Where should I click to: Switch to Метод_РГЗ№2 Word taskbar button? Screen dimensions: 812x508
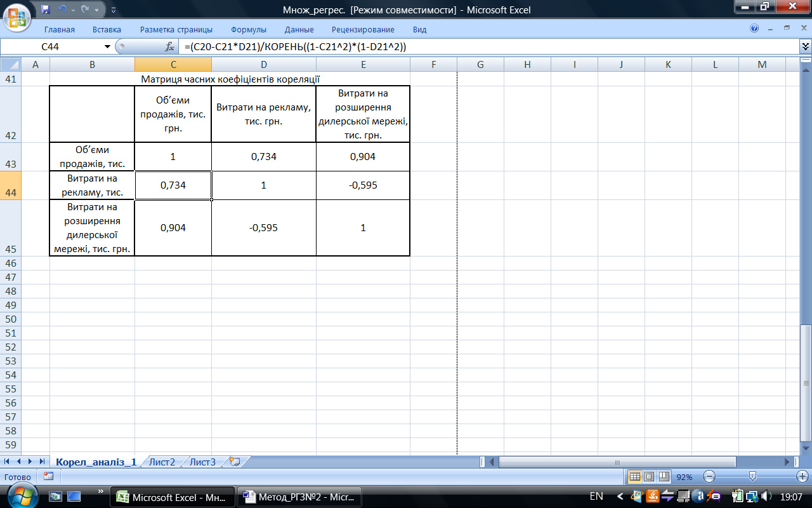tap(301, 497)
